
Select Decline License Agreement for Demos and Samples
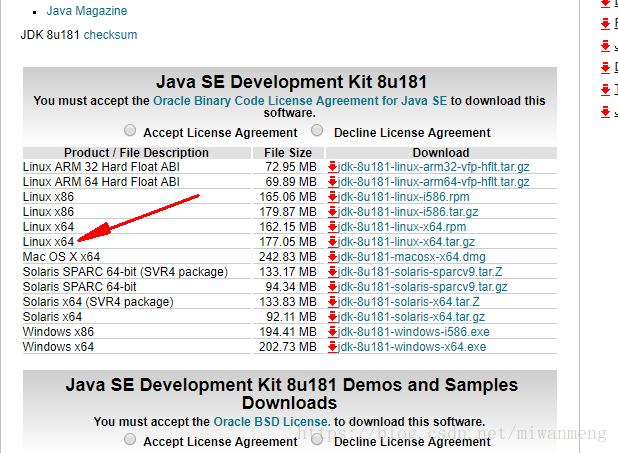[x=317, y=439]
